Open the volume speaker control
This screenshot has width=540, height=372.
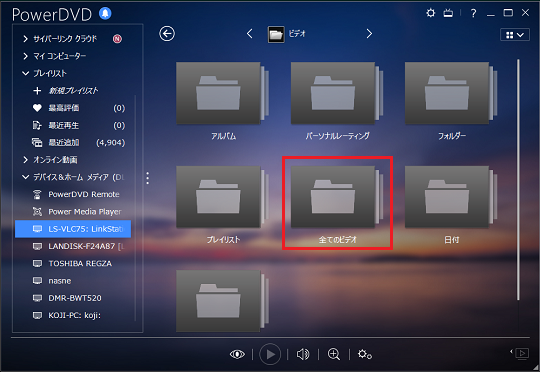(303, 354)
